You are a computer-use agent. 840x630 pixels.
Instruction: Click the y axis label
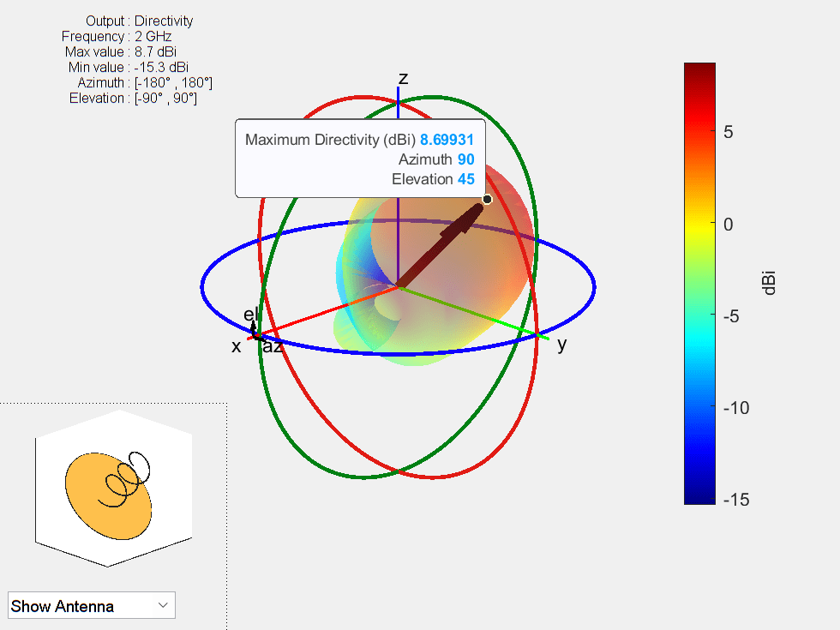561,345
